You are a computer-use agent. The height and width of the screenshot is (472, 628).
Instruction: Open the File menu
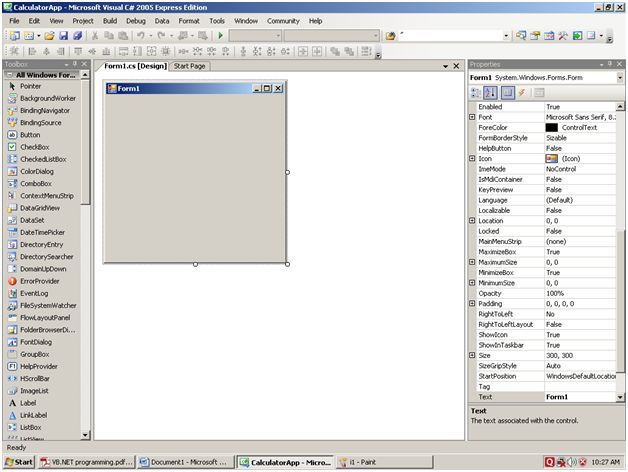14,21
